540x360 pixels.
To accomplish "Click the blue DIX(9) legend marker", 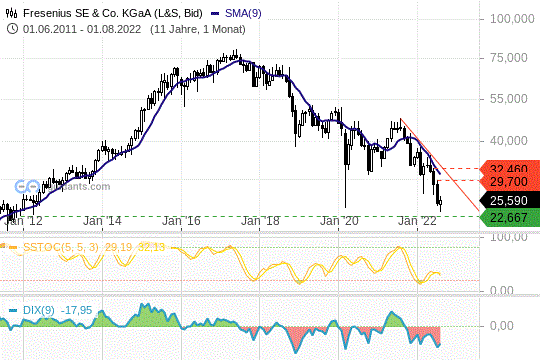I will (13, 310).
